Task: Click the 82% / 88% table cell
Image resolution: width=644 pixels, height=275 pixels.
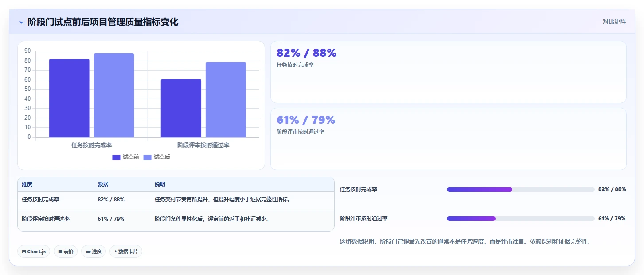Action: (111, 200)
